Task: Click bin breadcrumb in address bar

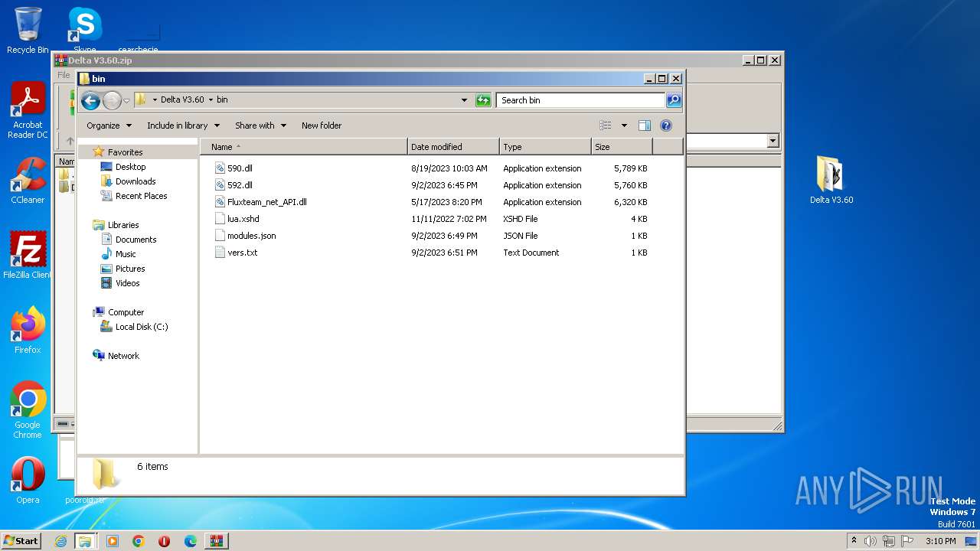Action: pyautogui.click(x=222, y=100)
